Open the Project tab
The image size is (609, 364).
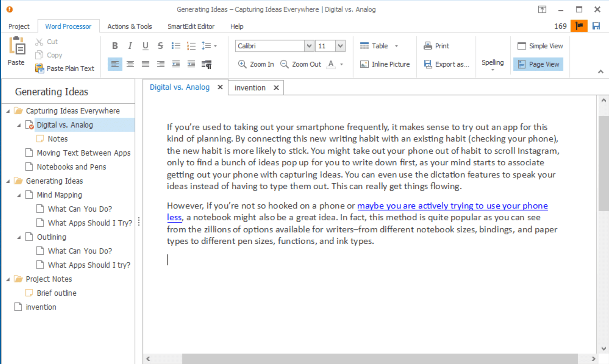point(19,26)
